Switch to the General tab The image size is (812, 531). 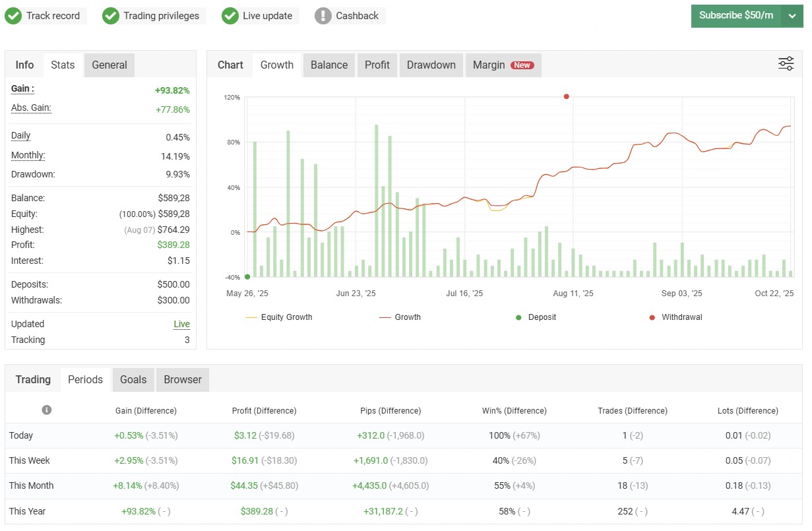click(109, 65)
